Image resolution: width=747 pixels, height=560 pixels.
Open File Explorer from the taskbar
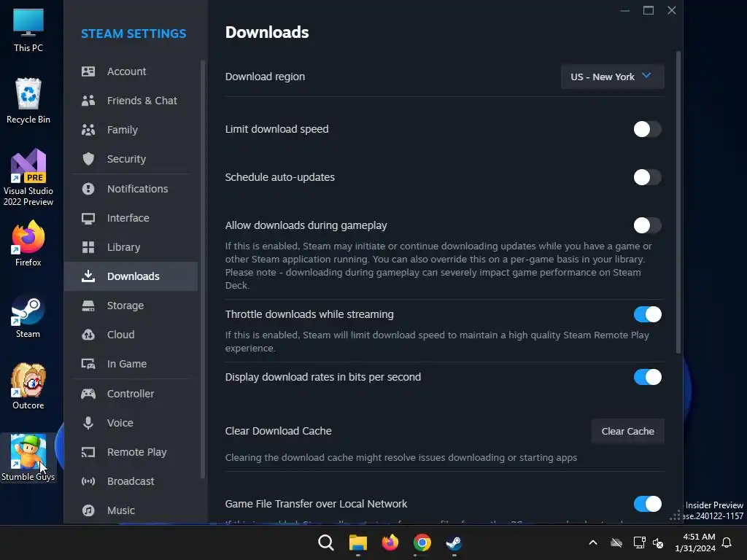tap(357, 542)
